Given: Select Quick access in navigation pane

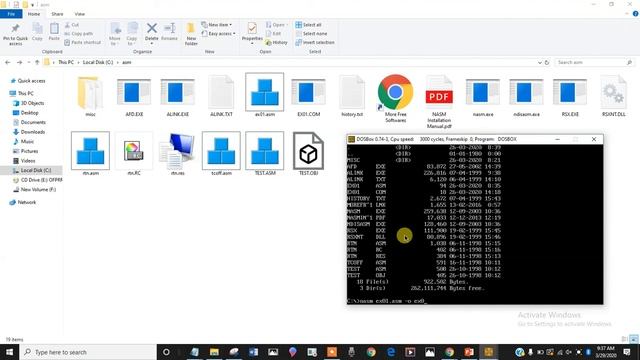Looking at the screenshot, I should coord(28,81).
